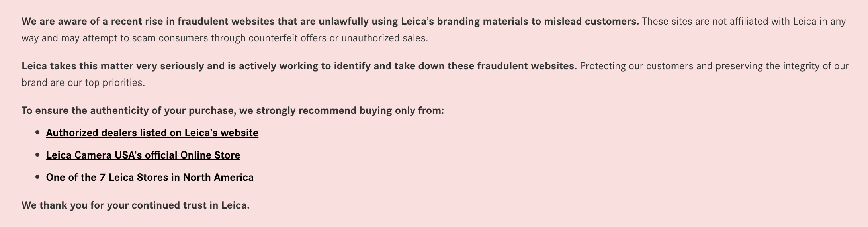
Task: Open the 7 Leica Stores in North America link
Action: tap(150, 177)
